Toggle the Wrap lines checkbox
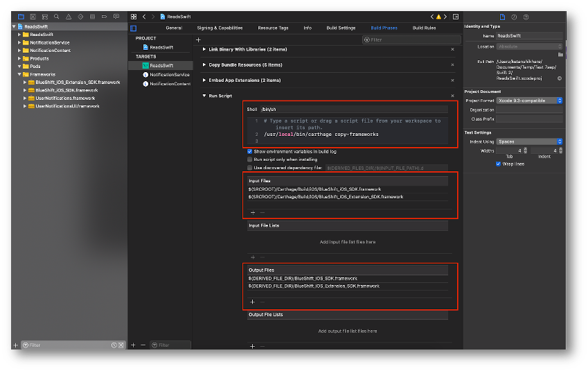 [x=499, y=164]
